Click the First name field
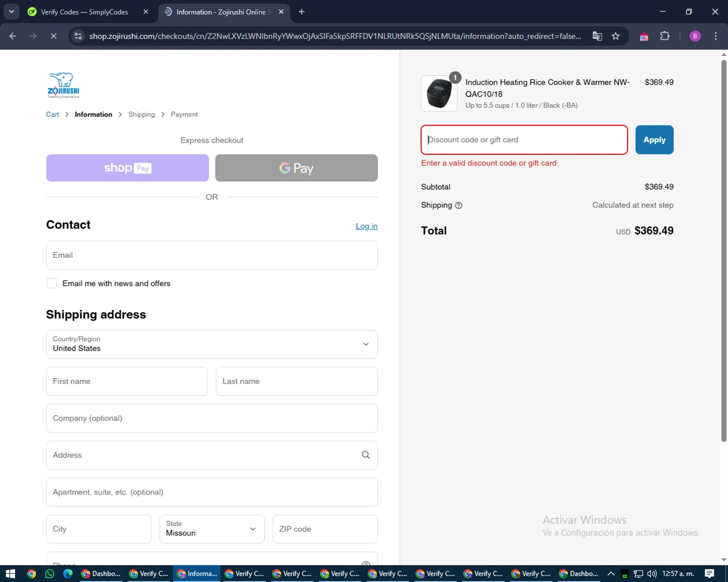Image resolution: width=728 pixels, height=582 pixels. click(127, 381)
